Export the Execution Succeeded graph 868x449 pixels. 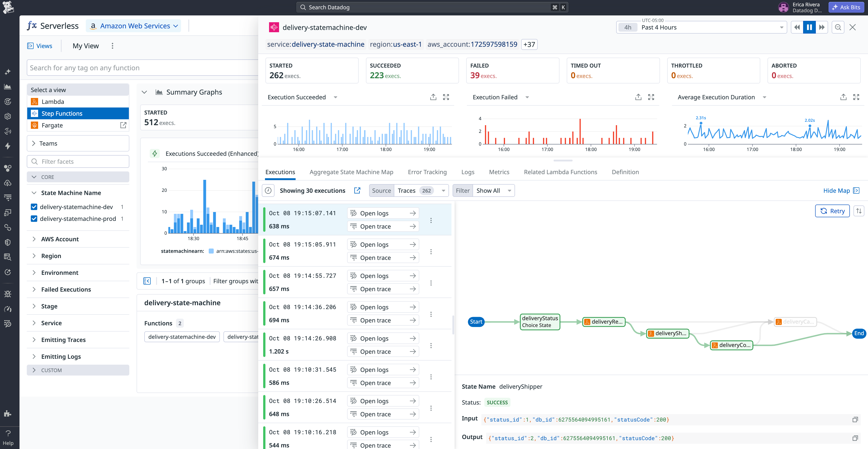pos(433,97)
